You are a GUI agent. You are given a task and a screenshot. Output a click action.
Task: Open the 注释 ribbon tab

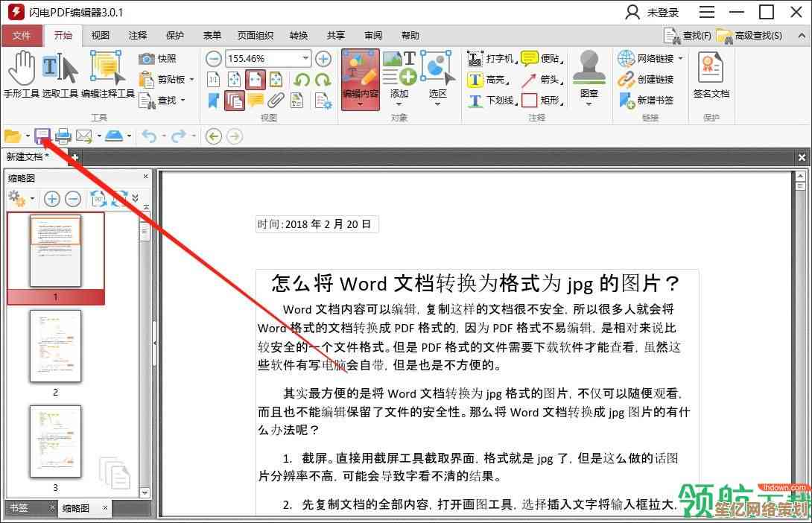[138, 35]
